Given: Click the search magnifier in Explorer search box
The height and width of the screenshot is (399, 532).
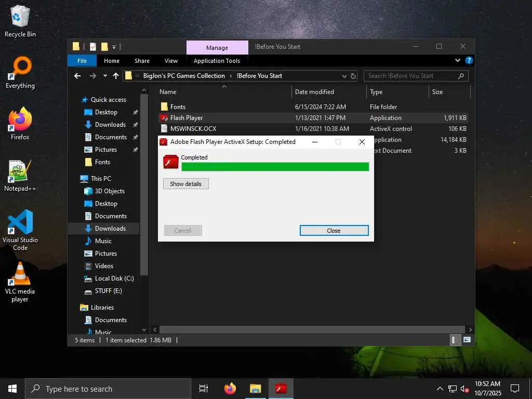Looking at the screenshot, I should (x=461, y=76).
